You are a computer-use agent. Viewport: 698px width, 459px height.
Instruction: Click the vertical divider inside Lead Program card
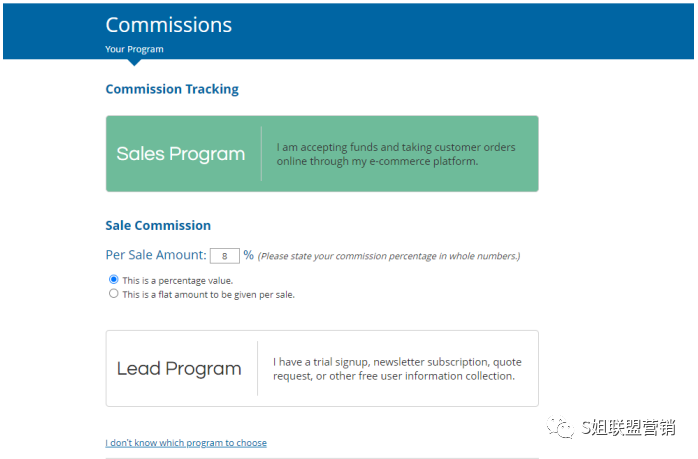(x=257, y=368)
